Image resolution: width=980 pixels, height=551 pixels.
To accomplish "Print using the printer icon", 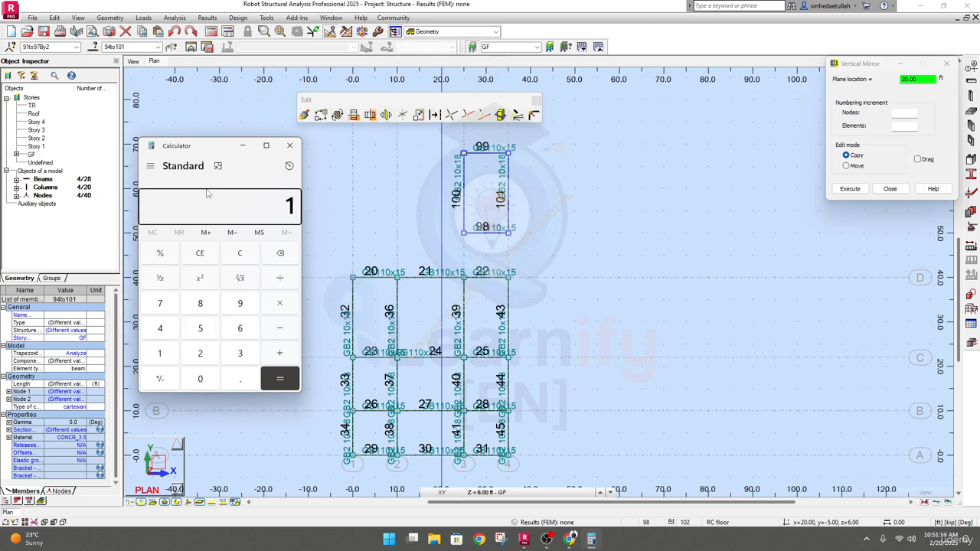I will [60, 31].
